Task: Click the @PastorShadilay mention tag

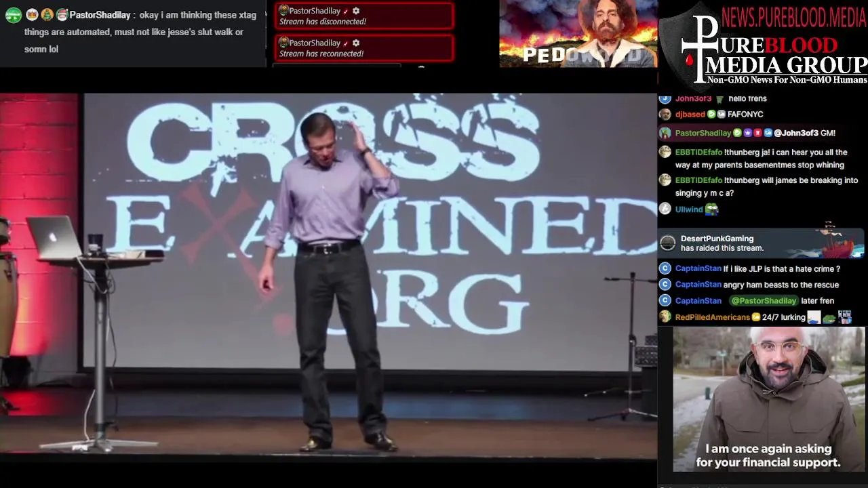Action: (x=763, y=300)
